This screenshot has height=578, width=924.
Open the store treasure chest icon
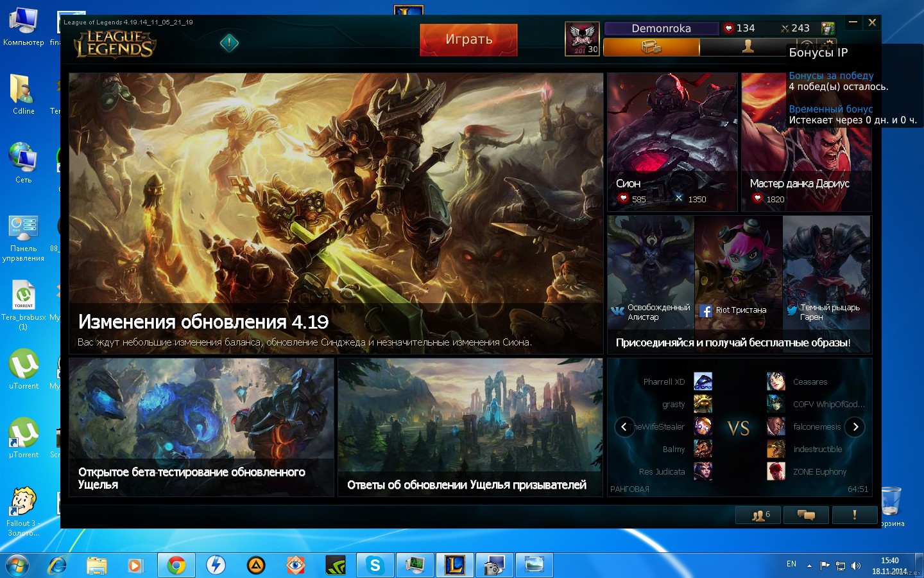click(x=651, y=47)
